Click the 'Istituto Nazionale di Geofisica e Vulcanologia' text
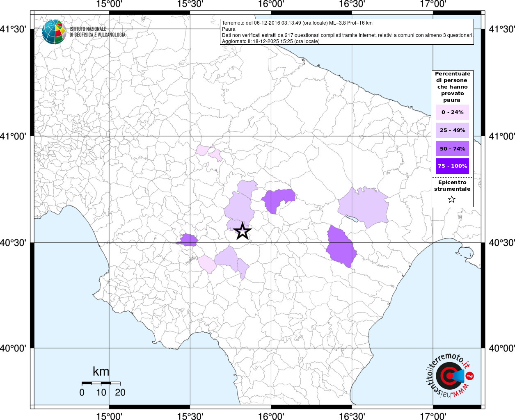The image size is (515, 420). pyautogui.click(x=97, y=32)
